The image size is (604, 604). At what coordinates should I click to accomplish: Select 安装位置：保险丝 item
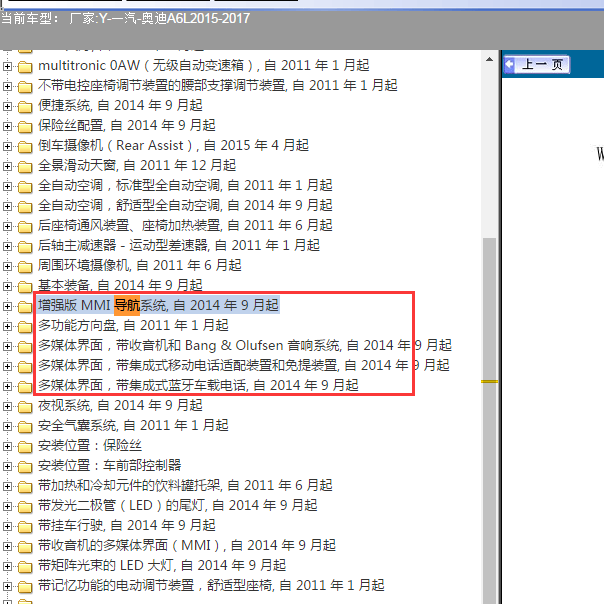[90, 446]
